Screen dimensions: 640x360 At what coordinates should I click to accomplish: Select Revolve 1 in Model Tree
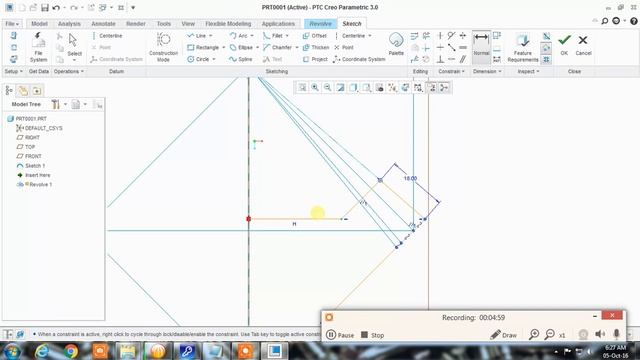(34, 184)
